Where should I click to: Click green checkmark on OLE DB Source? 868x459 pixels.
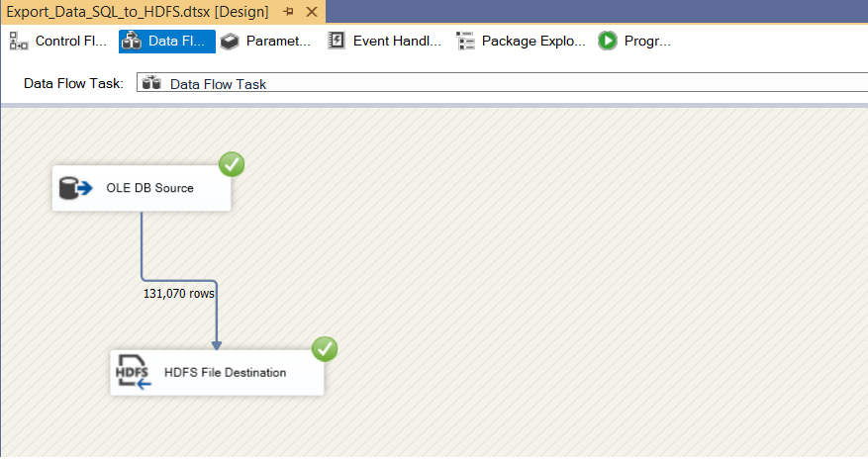pyautogui.click(x=232, y=164)
